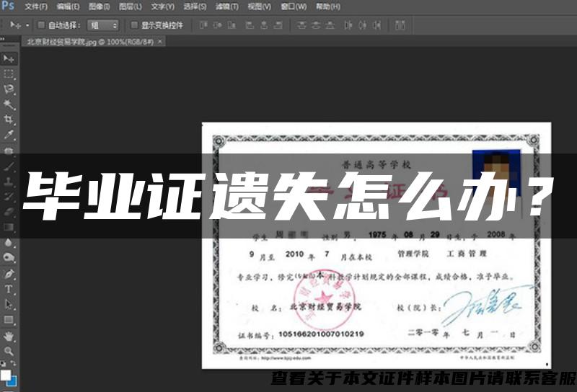Open the 视图(V) menu
577x392 pixels.
tap(260, 6)
